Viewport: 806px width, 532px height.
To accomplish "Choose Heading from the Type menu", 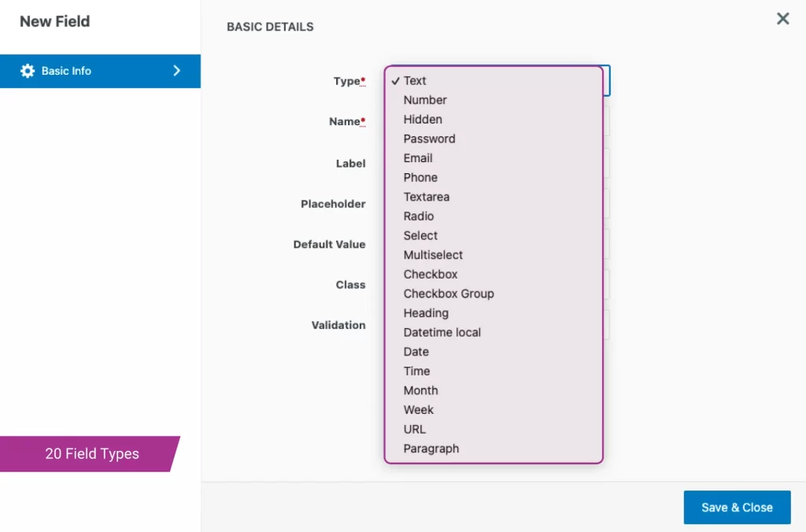I will (x=426, y=313).
